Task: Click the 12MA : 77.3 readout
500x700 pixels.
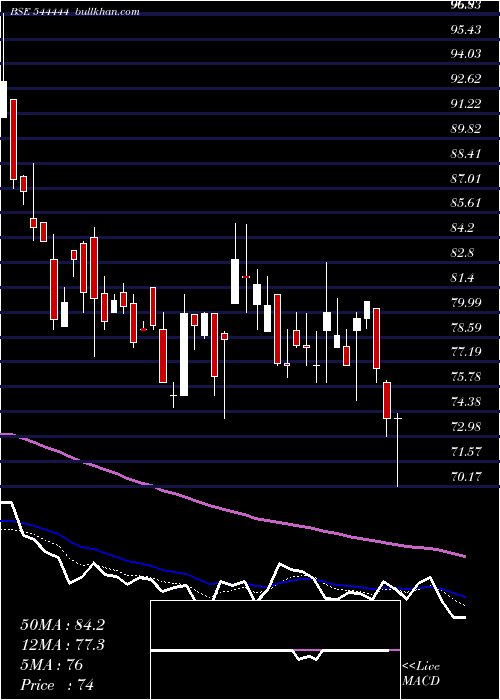Action: 62,645
